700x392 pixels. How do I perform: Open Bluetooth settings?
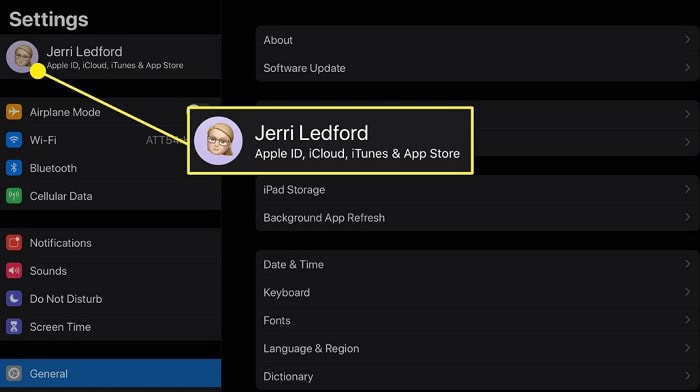pyautogui.click(x=110, y=168)
